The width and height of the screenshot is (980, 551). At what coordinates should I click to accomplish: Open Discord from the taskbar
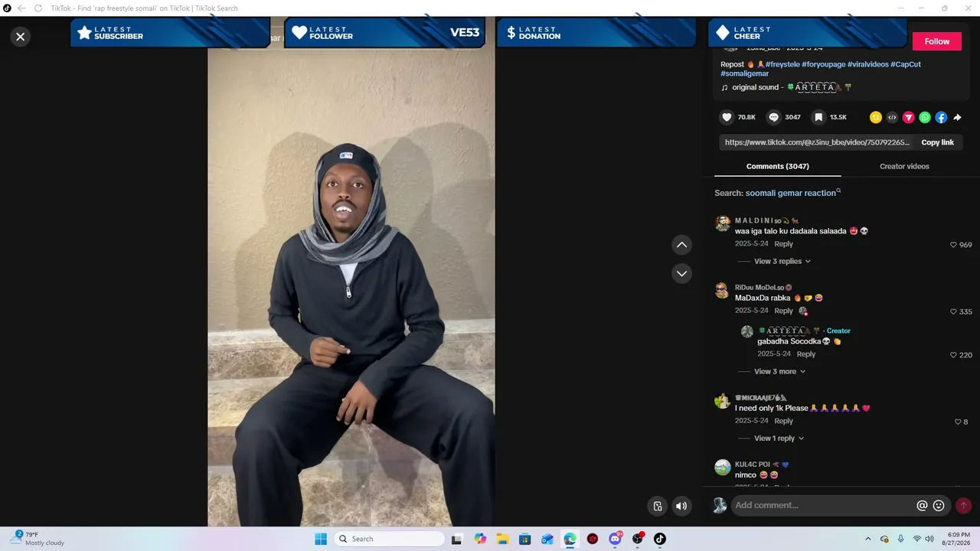pyautogui.click(x=615, y=539)
